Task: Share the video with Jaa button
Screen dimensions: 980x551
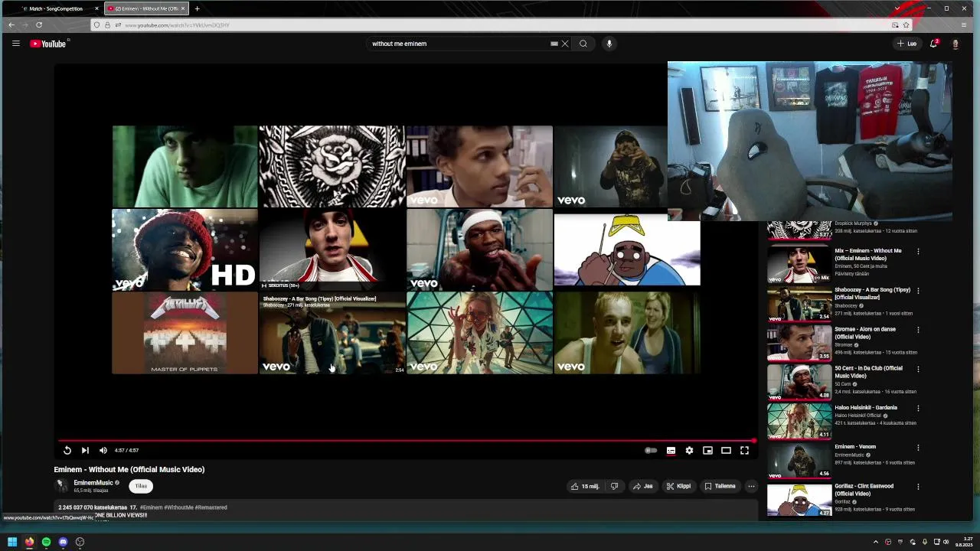Action: point(642,486)
